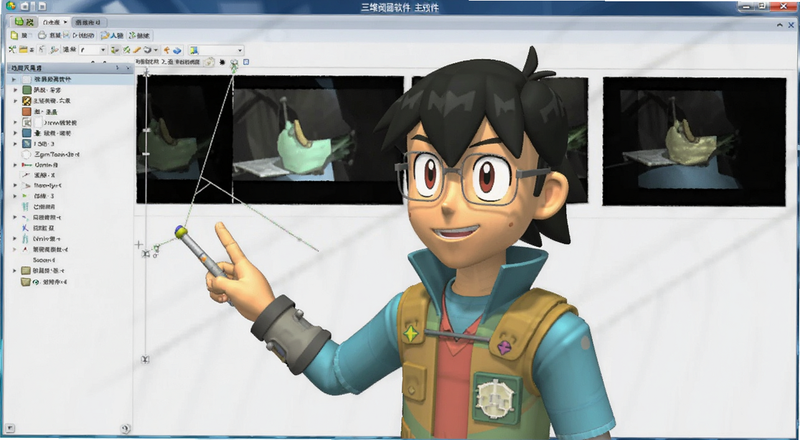
Task: Toggle the green eye icon on last tree row
Action: [36, 282]
